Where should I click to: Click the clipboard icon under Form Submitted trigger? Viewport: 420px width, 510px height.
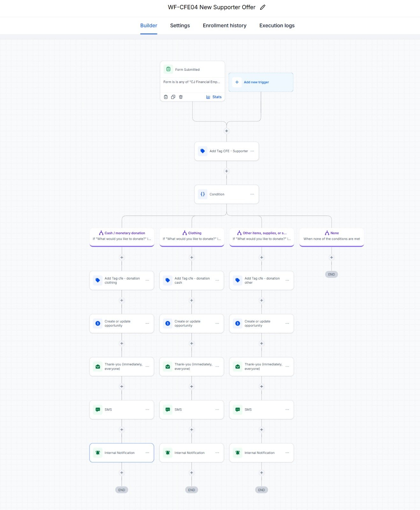[x=166, y=97]
